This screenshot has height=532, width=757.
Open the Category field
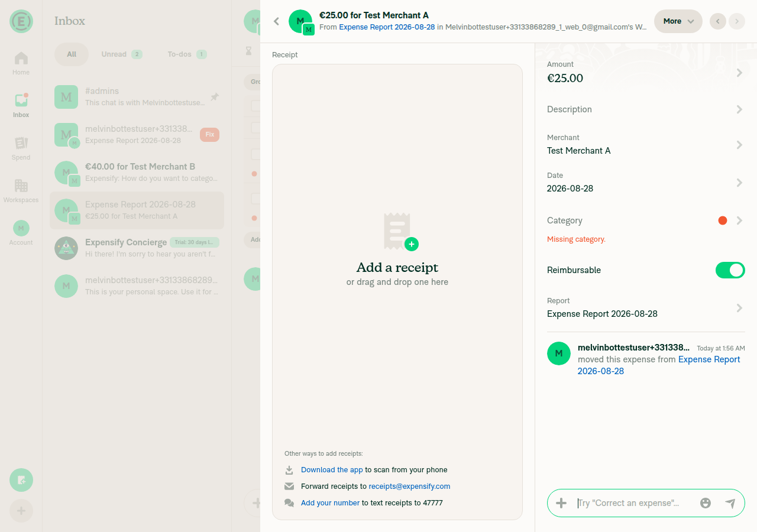click(646, 220)
